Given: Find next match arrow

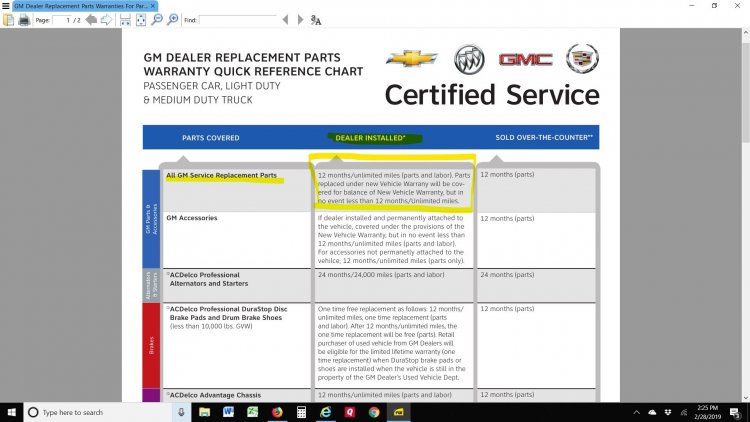Looking at the screenshot, I should [x=300, y=20].
